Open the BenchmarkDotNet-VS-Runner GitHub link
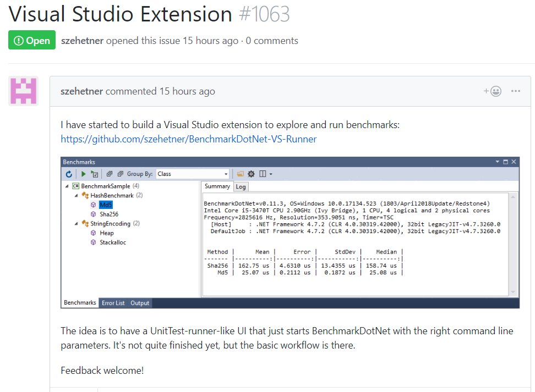The width and height of the screenshot is (535, 392). click(189, 139)
